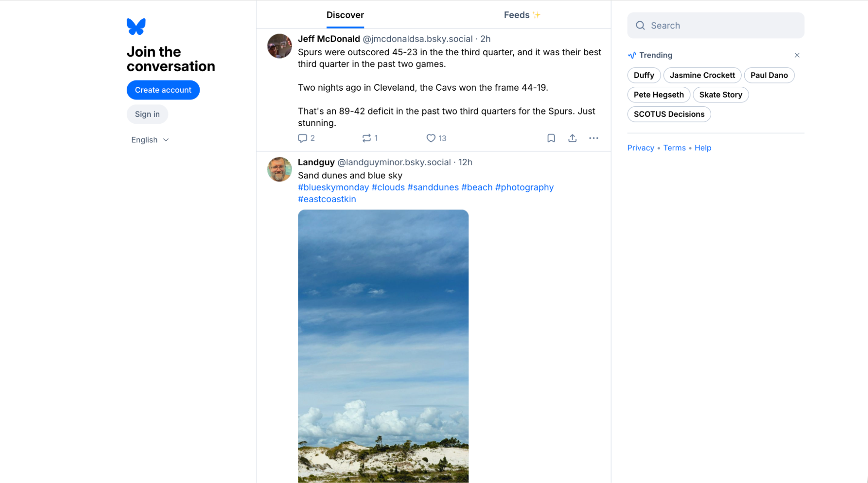Image resolution: width=868 pixels, height=483 pixels.
Task: Dismiss the Trending section
Action: (x=797, y=55)
